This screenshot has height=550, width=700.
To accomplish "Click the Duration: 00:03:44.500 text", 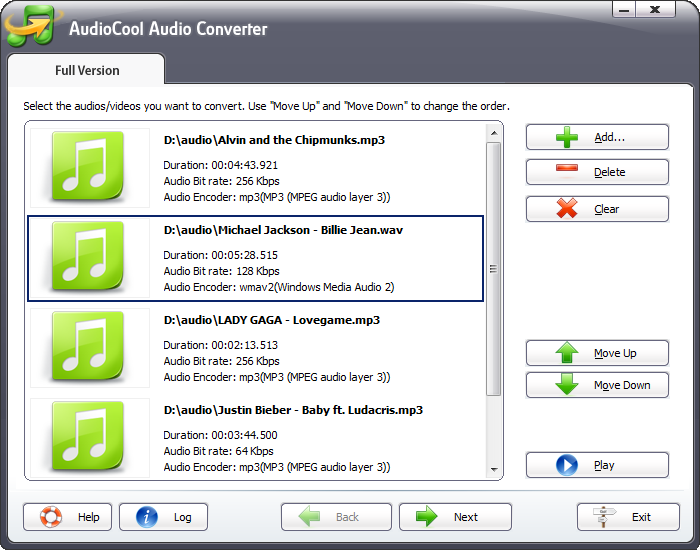I will point(221,435).
